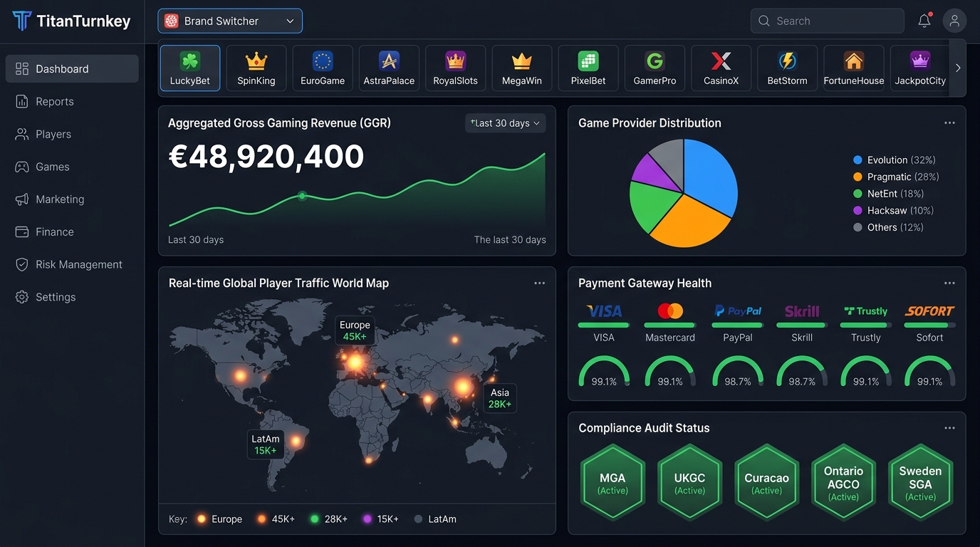Click the Others (12%) legend entry

click(889, 228)
